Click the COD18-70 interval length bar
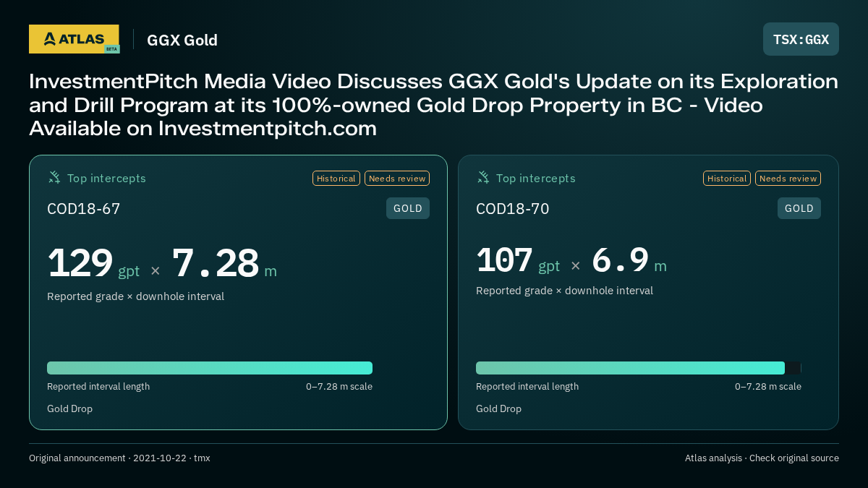 pos(639,368)
